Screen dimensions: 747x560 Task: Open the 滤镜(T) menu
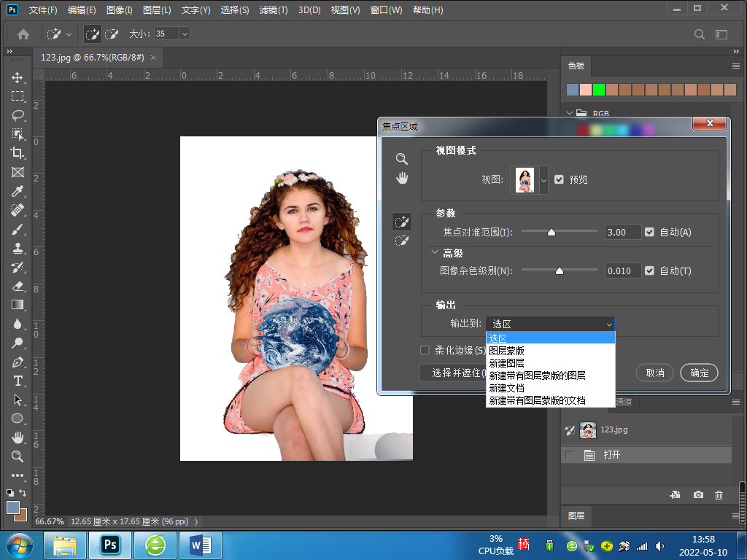click(x=274, y=10)
